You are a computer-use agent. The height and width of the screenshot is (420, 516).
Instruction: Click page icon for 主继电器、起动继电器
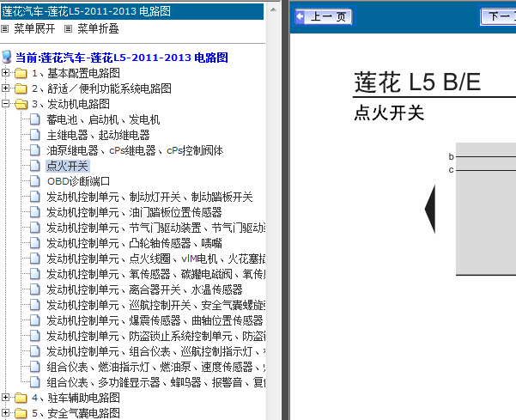click(x=35, y=135)
